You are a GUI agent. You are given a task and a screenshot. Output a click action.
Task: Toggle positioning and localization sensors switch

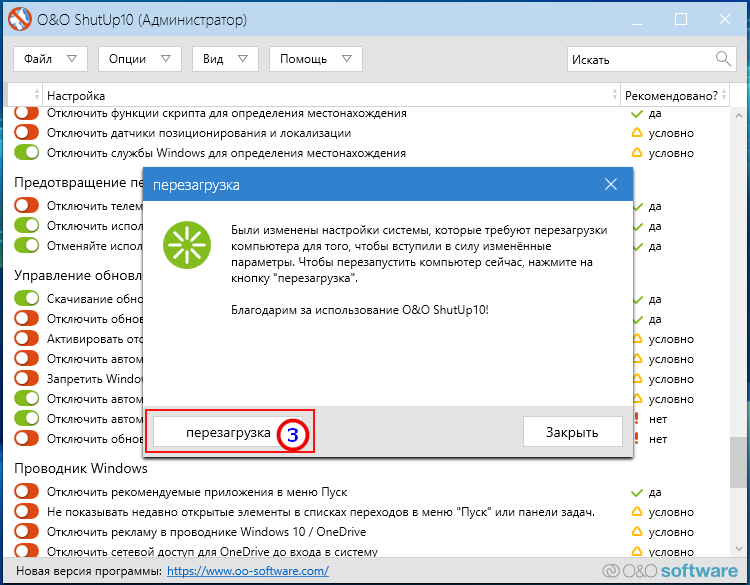(26, 132)
